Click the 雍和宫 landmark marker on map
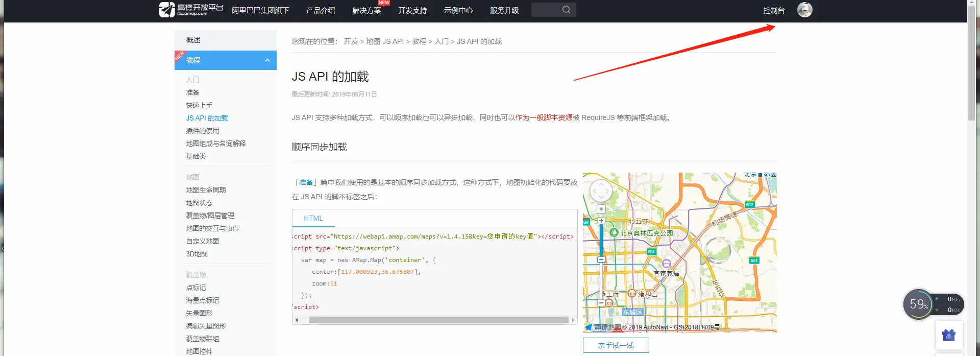Screen dimensions: 980x356 [x=631, y=293]
